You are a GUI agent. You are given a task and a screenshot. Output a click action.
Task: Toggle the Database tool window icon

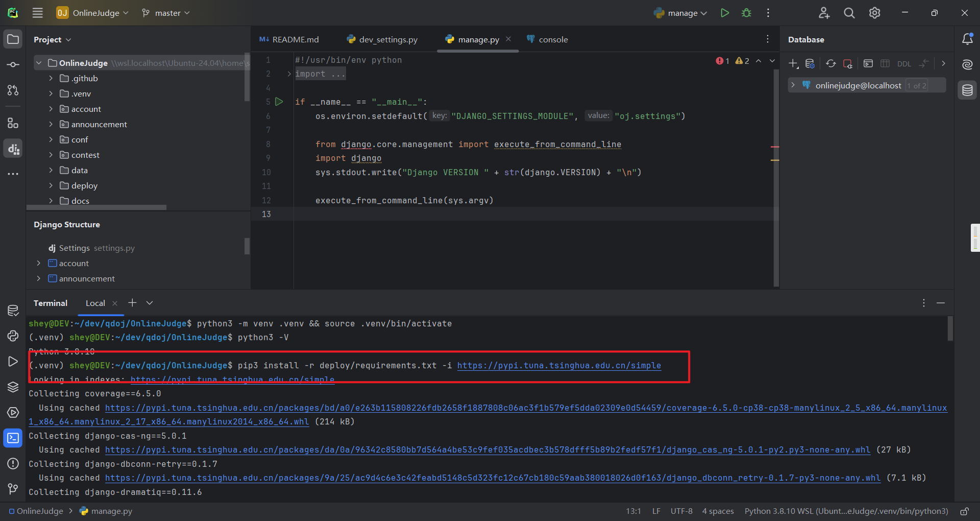pos(967,90)
